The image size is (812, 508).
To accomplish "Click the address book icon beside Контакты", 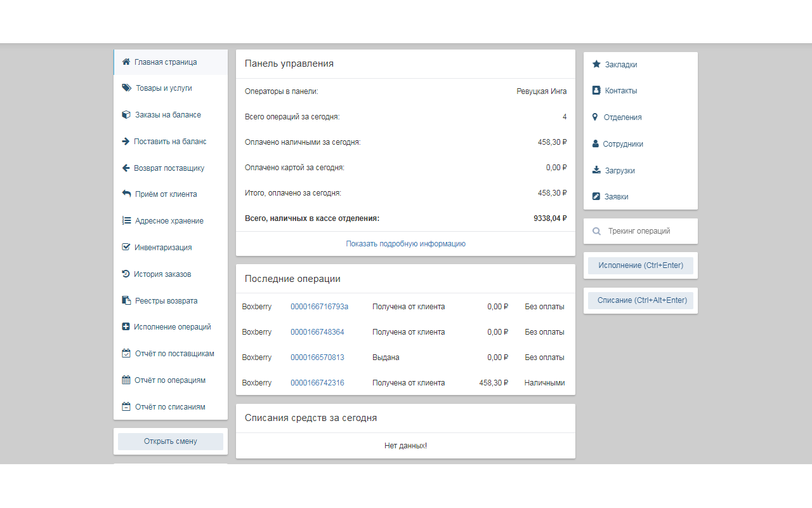I will point(596,91).
